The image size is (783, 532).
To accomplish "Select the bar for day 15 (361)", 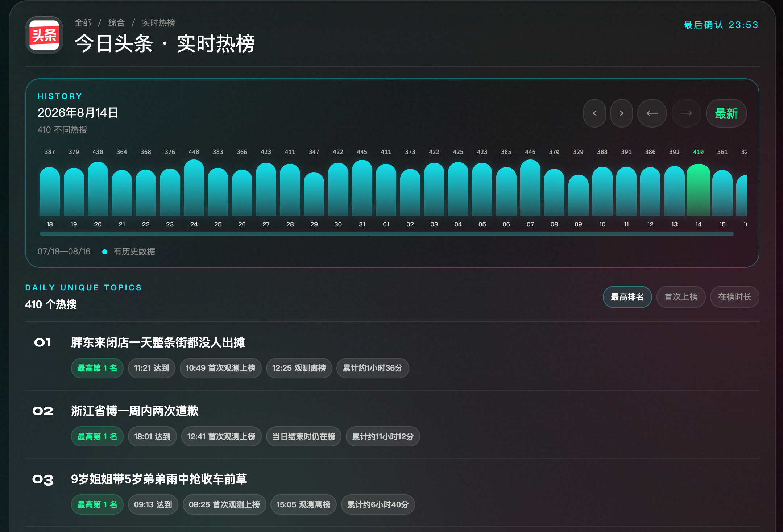I will [x=722, y=193].
